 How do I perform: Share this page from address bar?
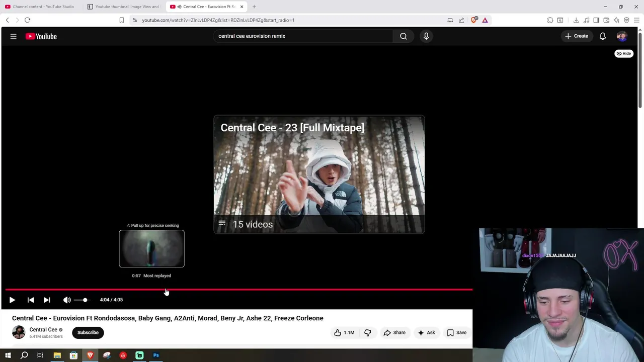click(x=461, y=20)
